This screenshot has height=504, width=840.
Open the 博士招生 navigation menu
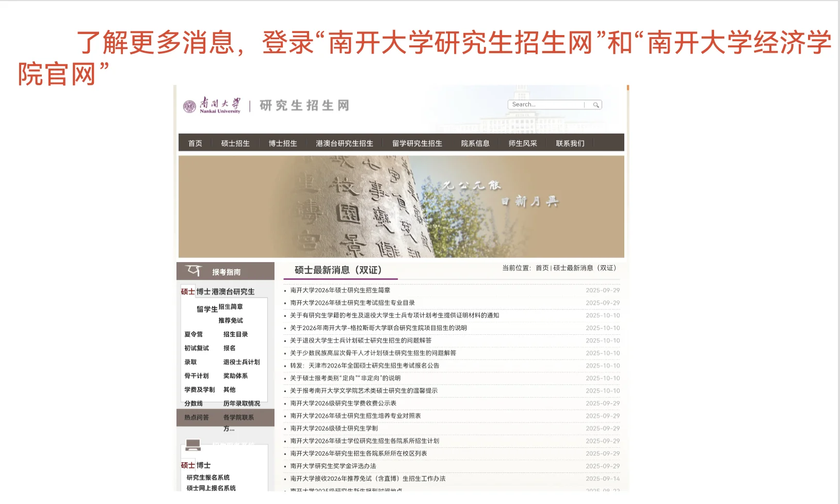(283, 143)
